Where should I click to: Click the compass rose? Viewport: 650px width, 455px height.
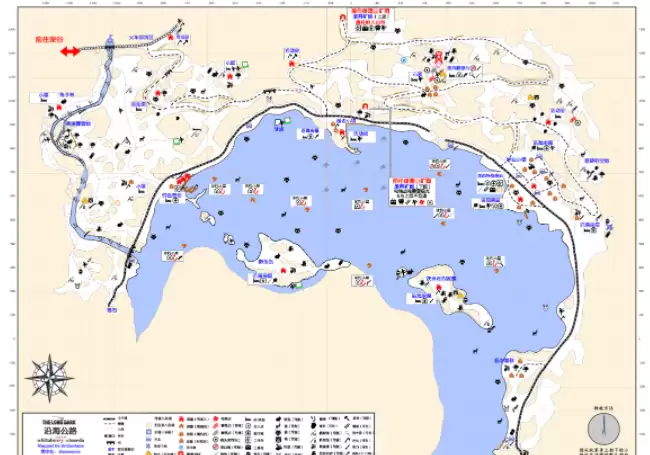click(x=46, y=379)
